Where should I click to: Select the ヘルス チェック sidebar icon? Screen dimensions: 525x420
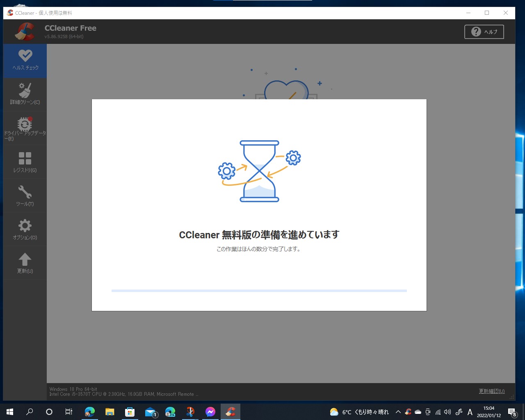click(25, 60)
